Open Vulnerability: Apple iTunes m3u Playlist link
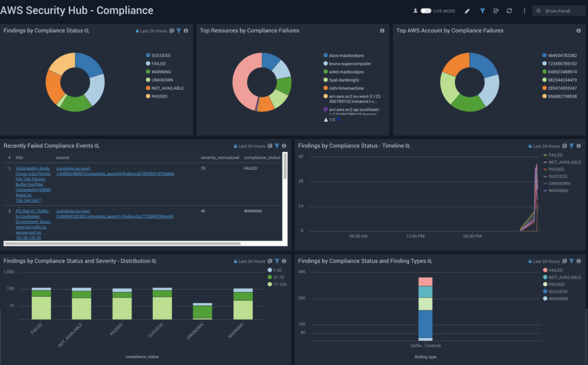The width and height of the screenshot is (588, 365). [x=33, y=184]
